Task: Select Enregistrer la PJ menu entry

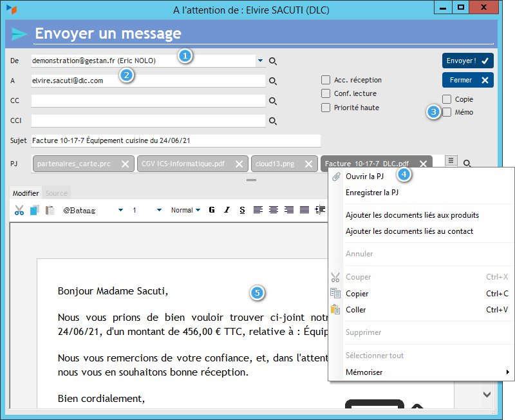Action: click(x=373, y=192)
